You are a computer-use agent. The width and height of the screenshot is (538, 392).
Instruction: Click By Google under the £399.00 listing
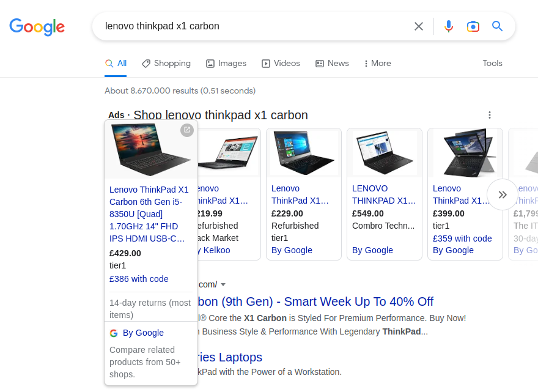(453, 250)
